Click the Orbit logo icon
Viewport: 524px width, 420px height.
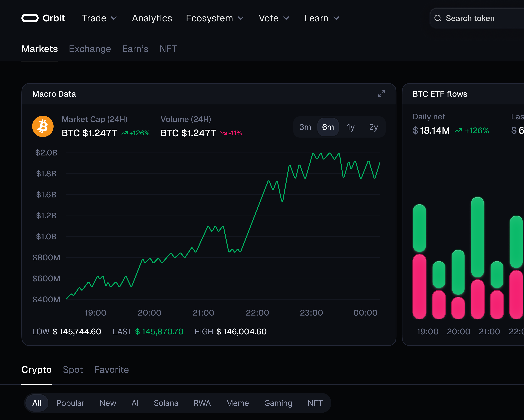(x=30, y=18)
